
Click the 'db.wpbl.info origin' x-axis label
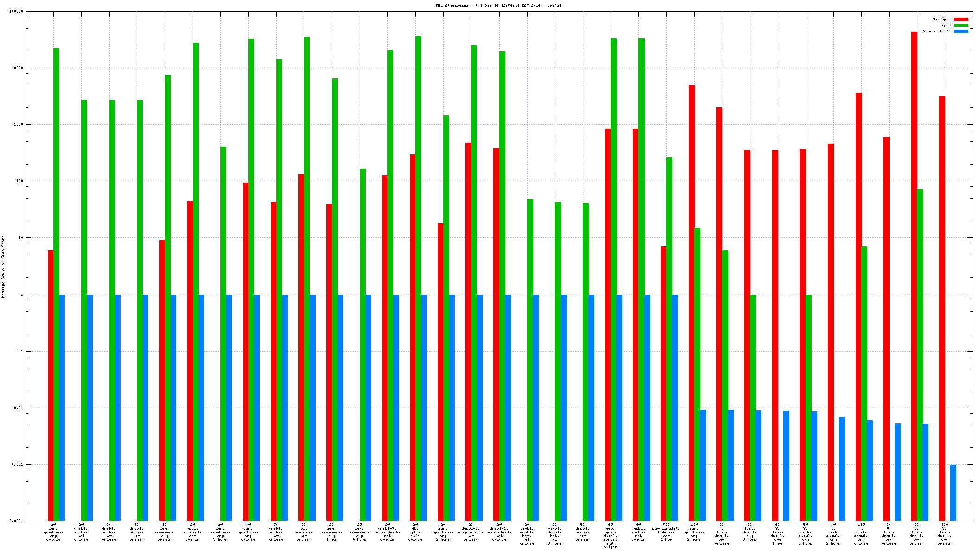point(415,532)
